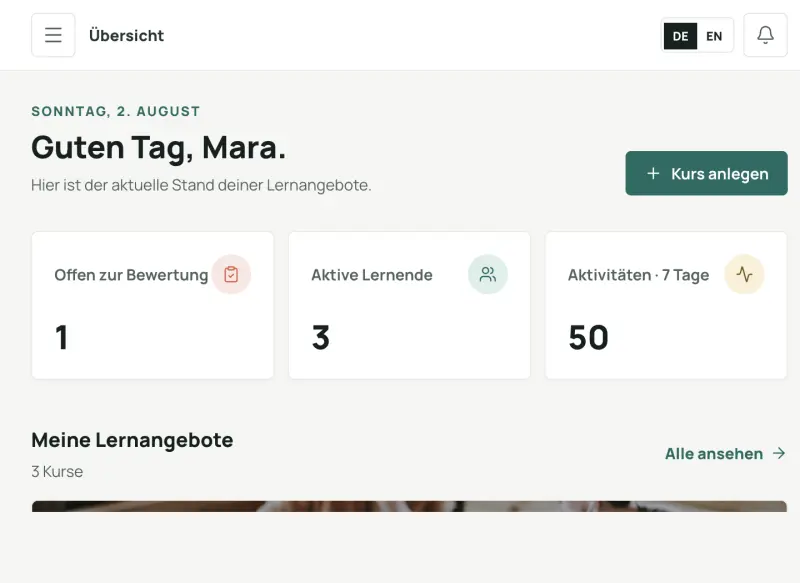Click the yellow activity pulse icon

point(744,274)
